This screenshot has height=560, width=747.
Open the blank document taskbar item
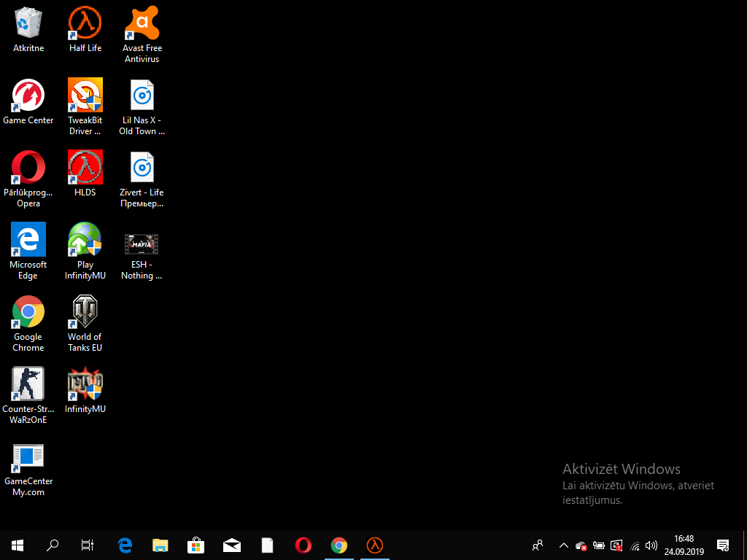268,545
